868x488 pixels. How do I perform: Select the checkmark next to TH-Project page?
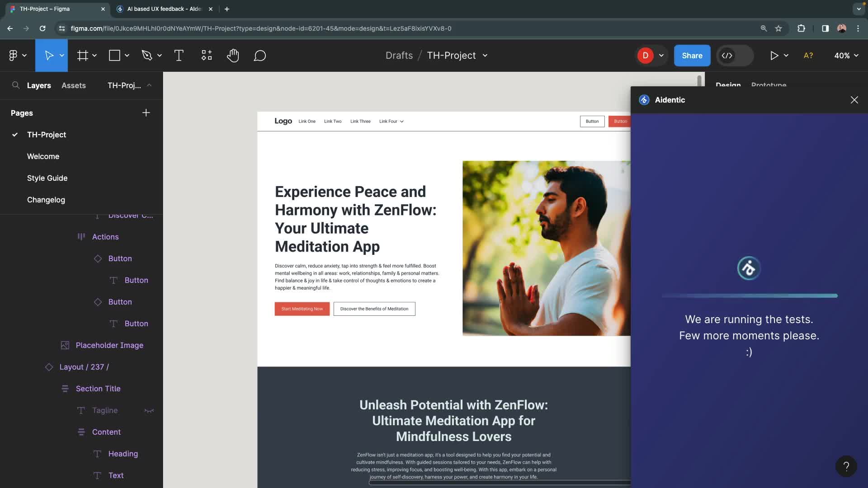[14, 135]
